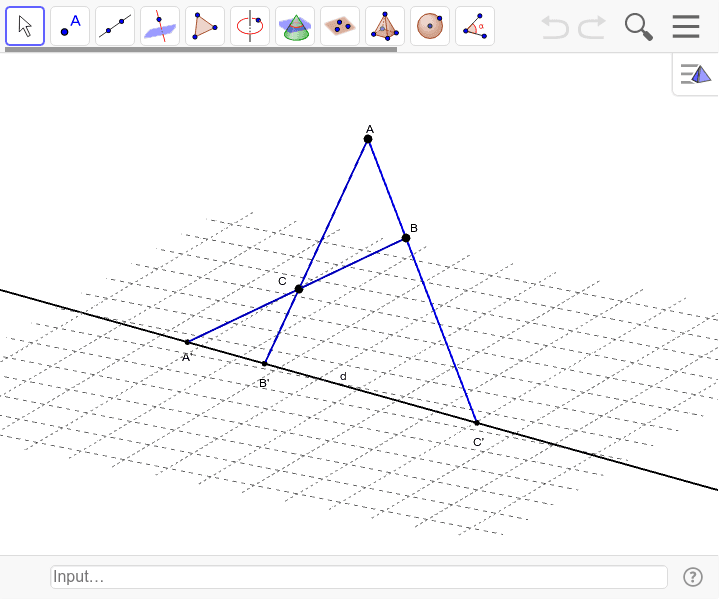Select point C at the intersection

click(299, 289)
